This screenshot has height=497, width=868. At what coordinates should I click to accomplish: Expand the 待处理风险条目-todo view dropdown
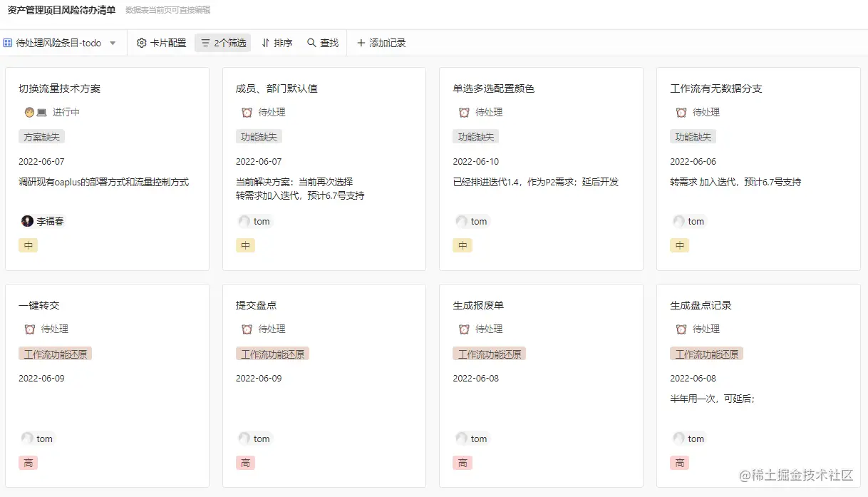coord(113,43)
